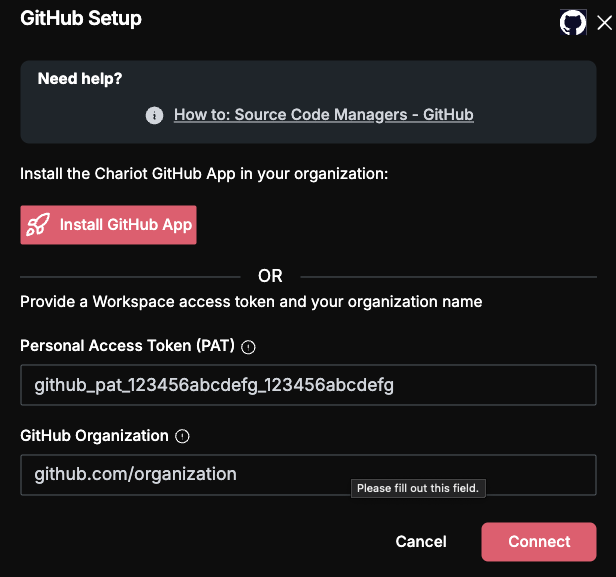This screenshot has width=616, height=577.
Task: Click the 'Personal Access Token (PAT)' label
Action: (127, 346)
